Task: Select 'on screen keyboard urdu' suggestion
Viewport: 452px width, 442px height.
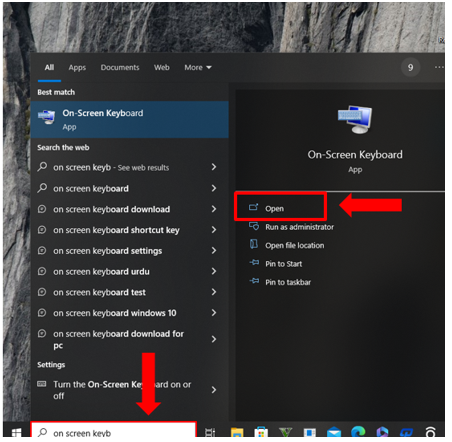Action: [x=130, y=272]
